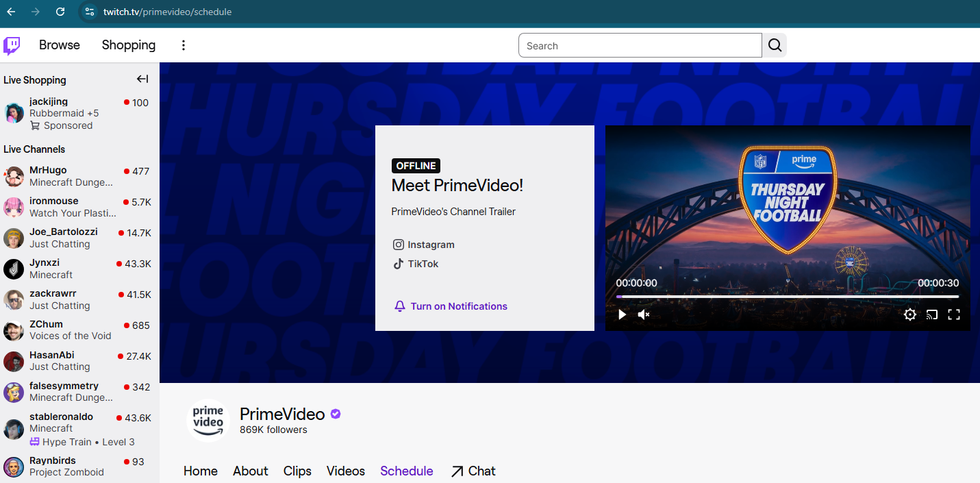Open ZChum's channel avatar
This screenshot has width=980, height=483.
[x=14, y=330]
